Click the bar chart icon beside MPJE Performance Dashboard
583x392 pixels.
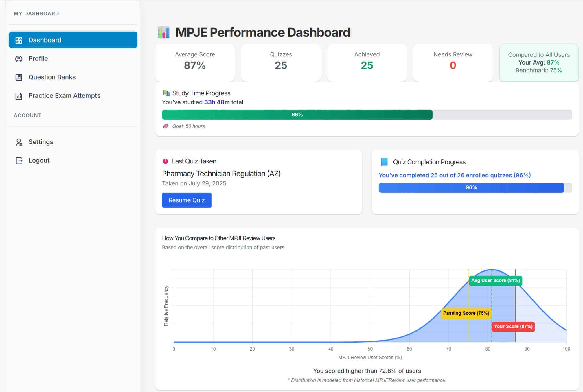click(x=163, y=32)
